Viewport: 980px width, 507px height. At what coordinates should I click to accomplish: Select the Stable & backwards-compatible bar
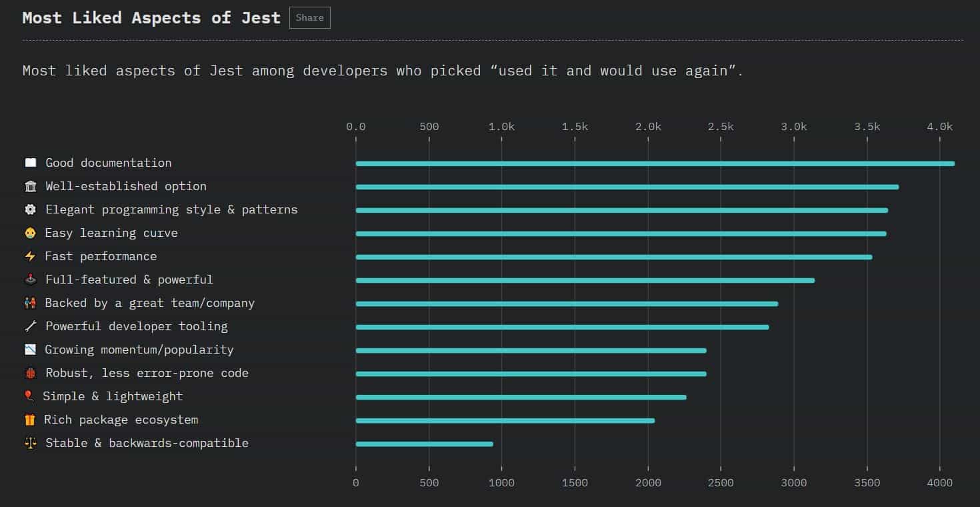pyautogui.click(x=424, y=444)
